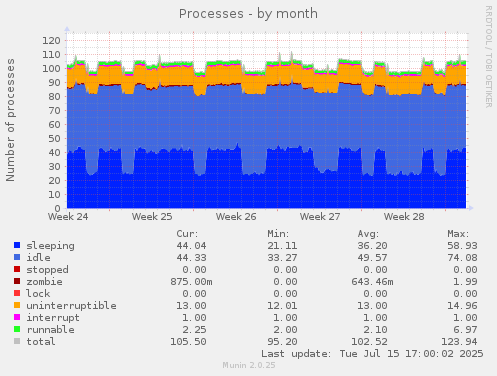Click the Last update timestamp text
Viewport: 497px width, 376px height.
pos(372,354)
